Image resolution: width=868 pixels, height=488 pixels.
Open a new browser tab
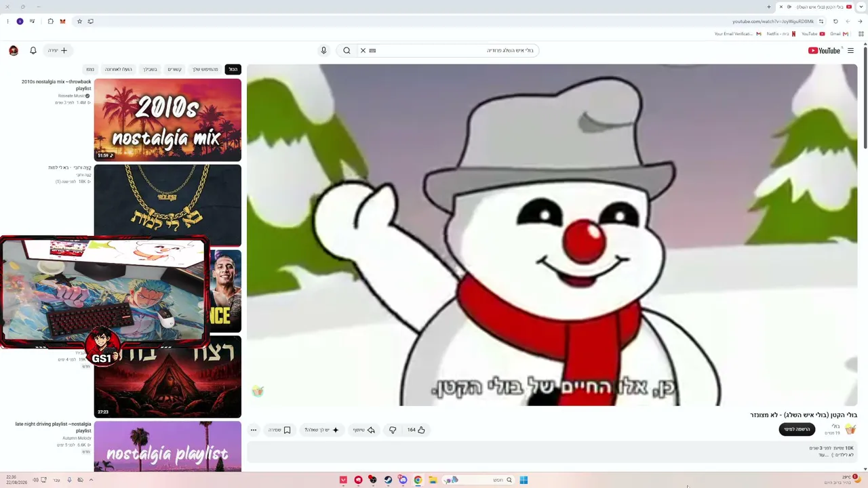(x=769, y=7)
